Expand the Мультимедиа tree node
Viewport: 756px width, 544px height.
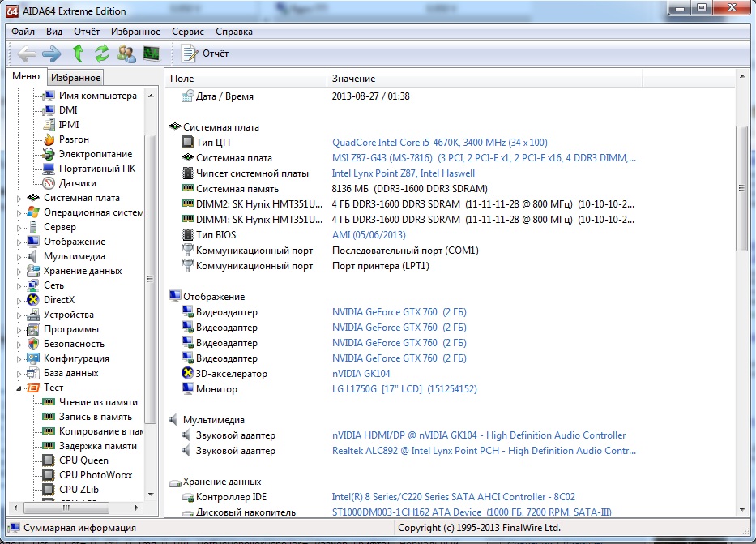point(19,256)
